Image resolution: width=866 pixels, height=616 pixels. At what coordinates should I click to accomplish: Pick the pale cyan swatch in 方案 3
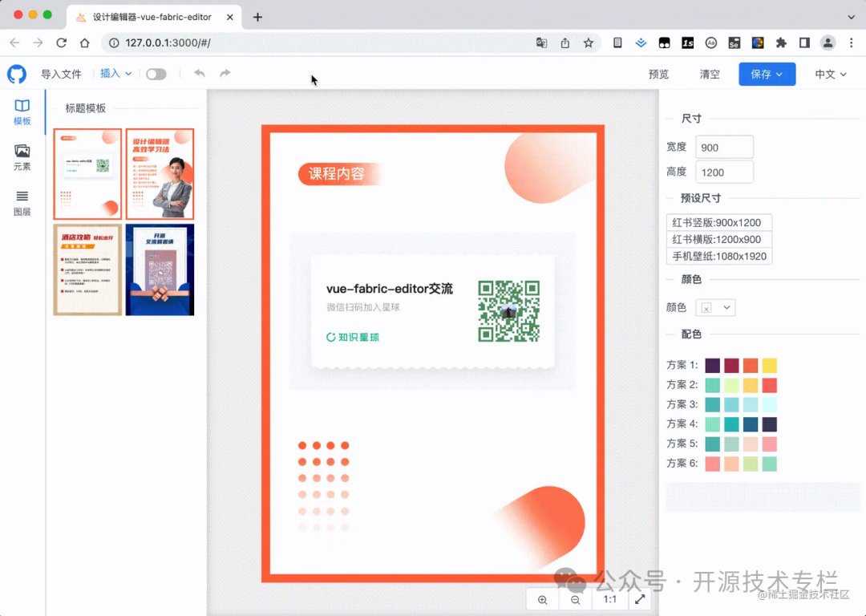tap(769, 404)
